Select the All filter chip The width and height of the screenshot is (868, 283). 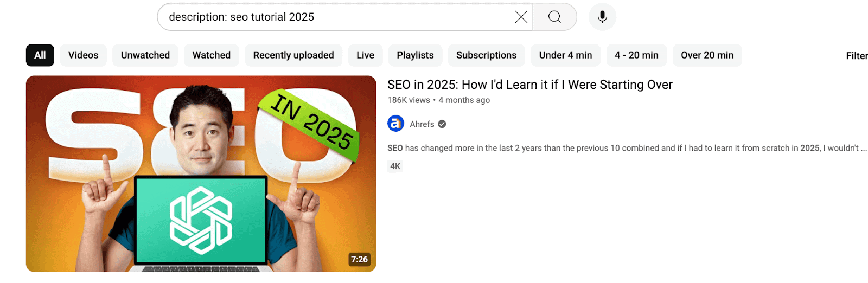point(40,55)
